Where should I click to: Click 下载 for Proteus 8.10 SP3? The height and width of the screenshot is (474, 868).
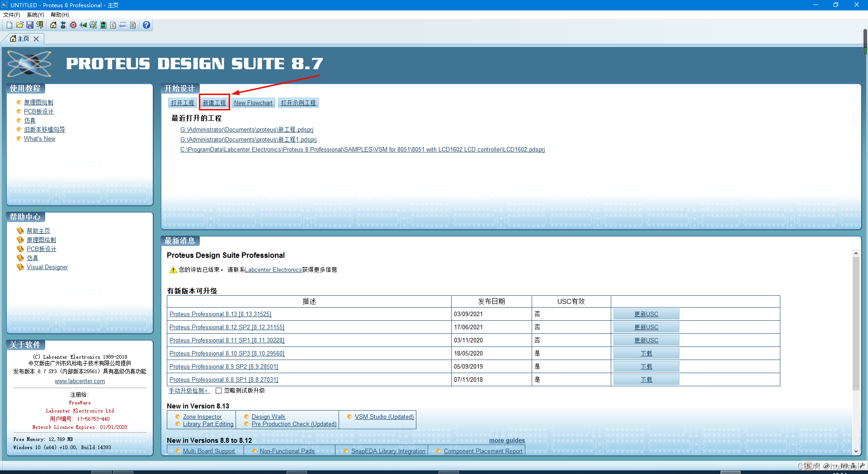[x=646, y=353]
